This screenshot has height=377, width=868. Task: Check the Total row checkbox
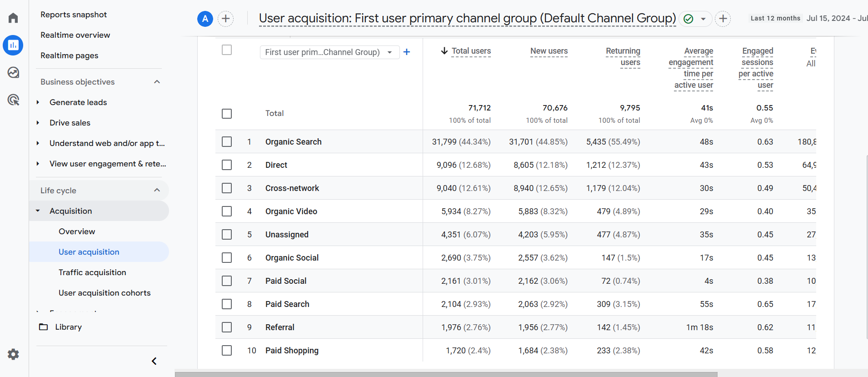pos(227,114)
